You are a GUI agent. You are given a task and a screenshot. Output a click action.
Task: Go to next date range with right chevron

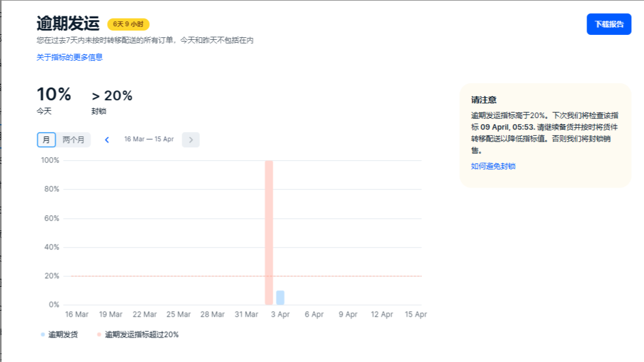[x=191, y=140]
